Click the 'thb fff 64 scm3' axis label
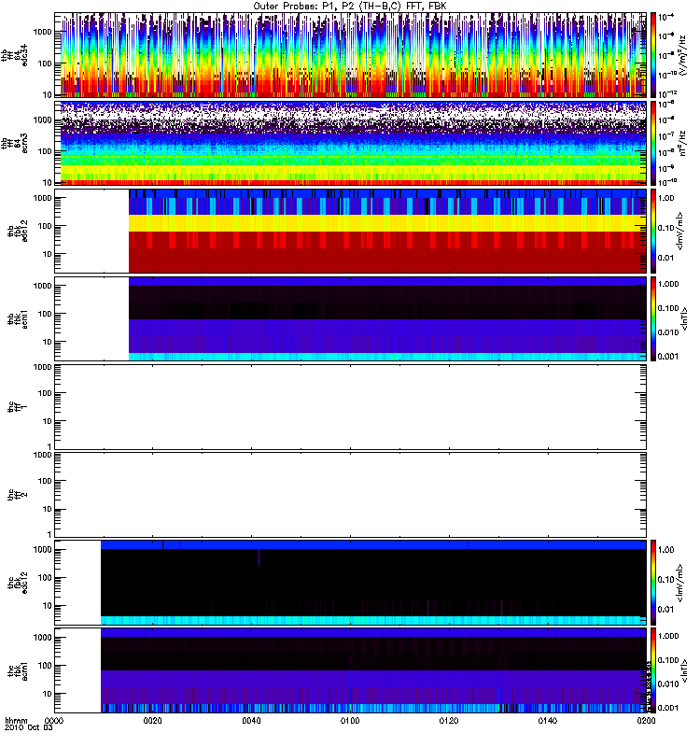This screenshot has height=747, width=700. (x=14, y=143)
